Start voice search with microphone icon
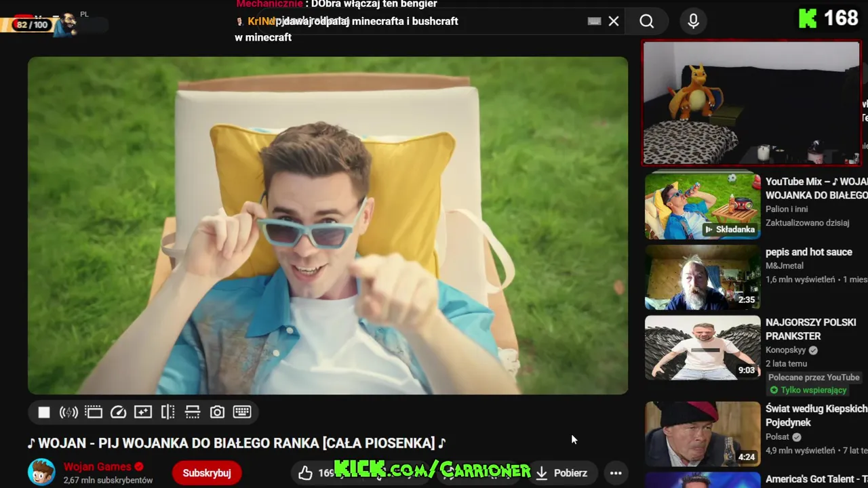Screen dimensions: 868x488 [x=693, y=21]
